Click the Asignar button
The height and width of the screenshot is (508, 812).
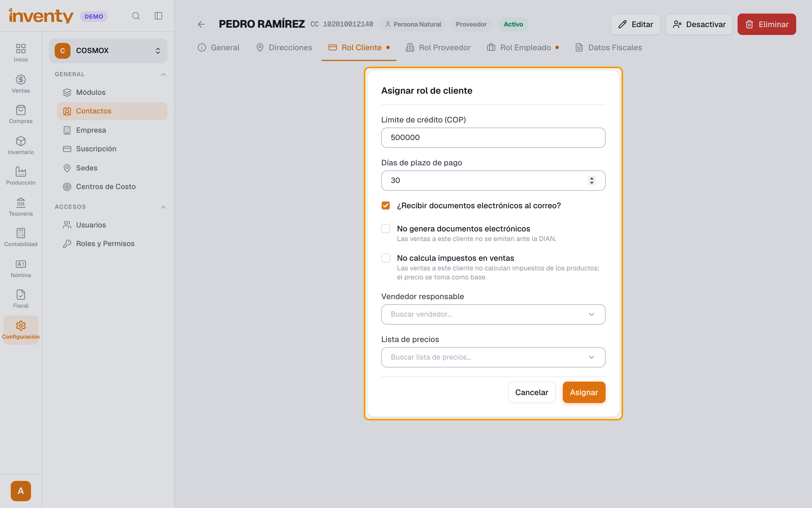(x=584, y=392)
